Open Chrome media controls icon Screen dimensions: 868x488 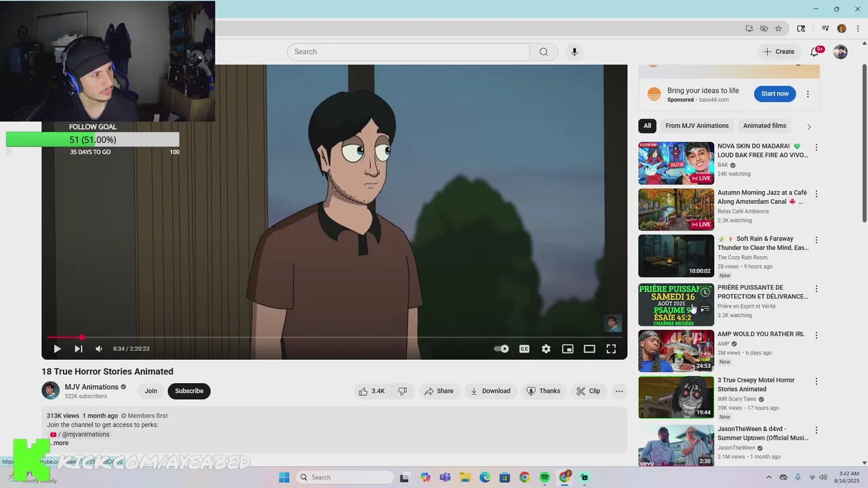pyautogui.click(x=825, y=28)
